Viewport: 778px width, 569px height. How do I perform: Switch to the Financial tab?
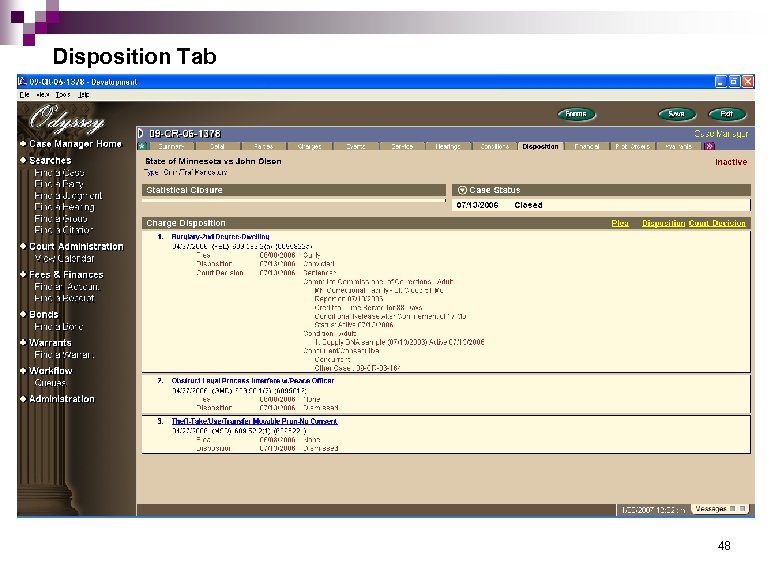(x=586, y=146)
